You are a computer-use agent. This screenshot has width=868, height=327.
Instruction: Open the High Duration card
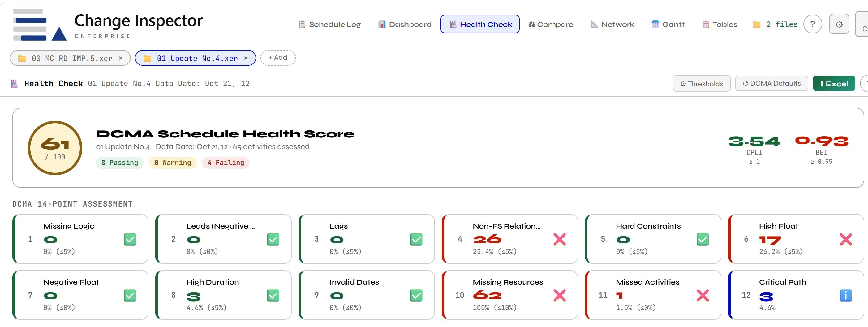[x=223, y=295]
